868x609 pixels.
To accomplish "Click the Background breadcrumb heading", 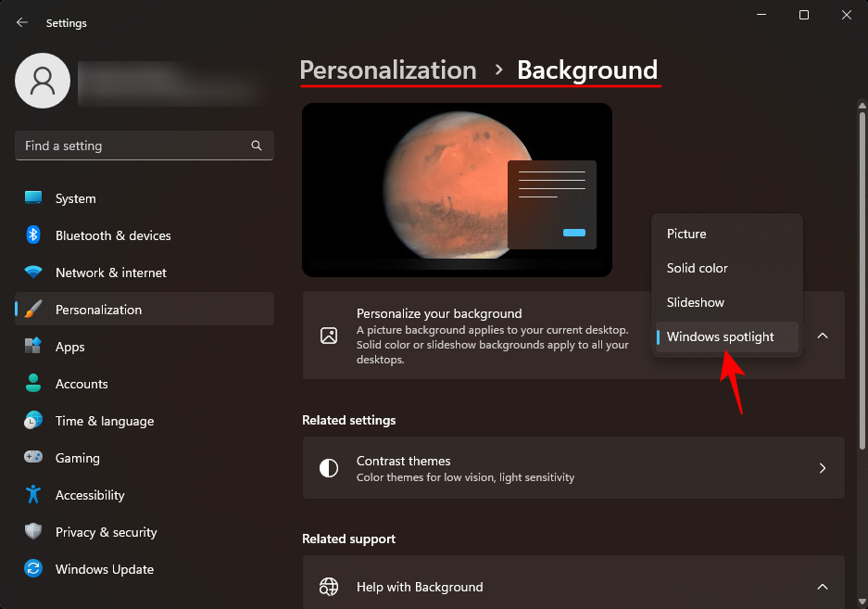I will 587,70.
